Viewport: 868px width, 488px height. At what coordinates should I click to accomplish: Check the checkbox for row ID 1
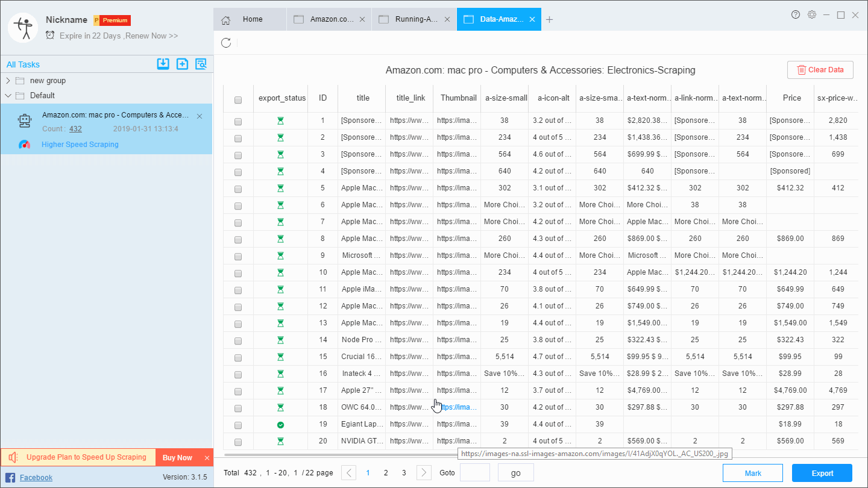pos(238,122)
